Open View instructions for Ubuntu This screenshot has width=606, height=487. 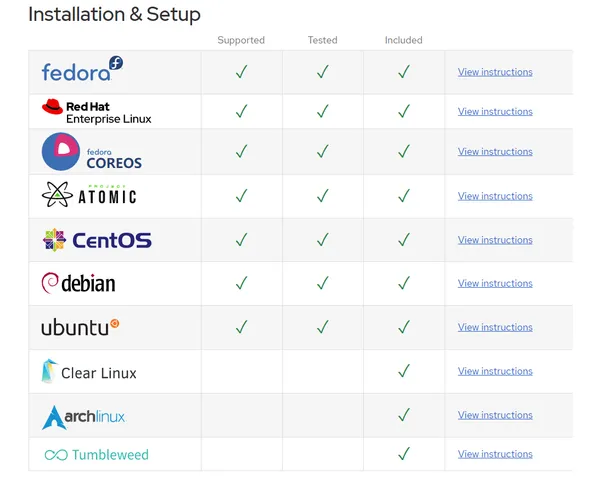click(495, 327)
